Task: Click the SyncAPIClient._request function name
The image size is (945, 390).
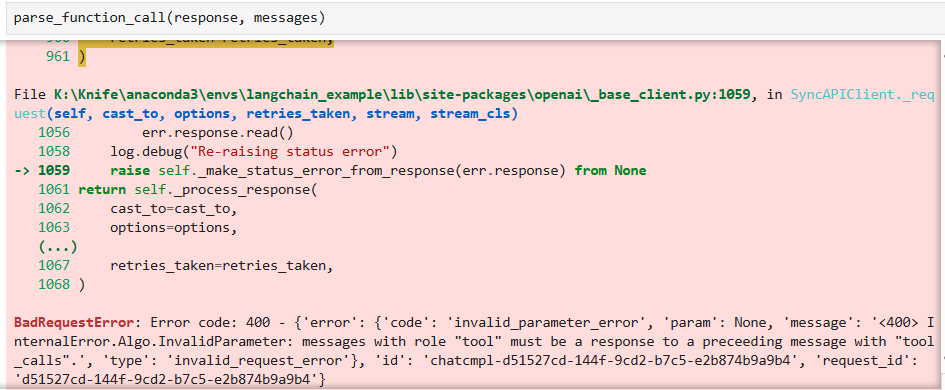Action: [862, 95]
